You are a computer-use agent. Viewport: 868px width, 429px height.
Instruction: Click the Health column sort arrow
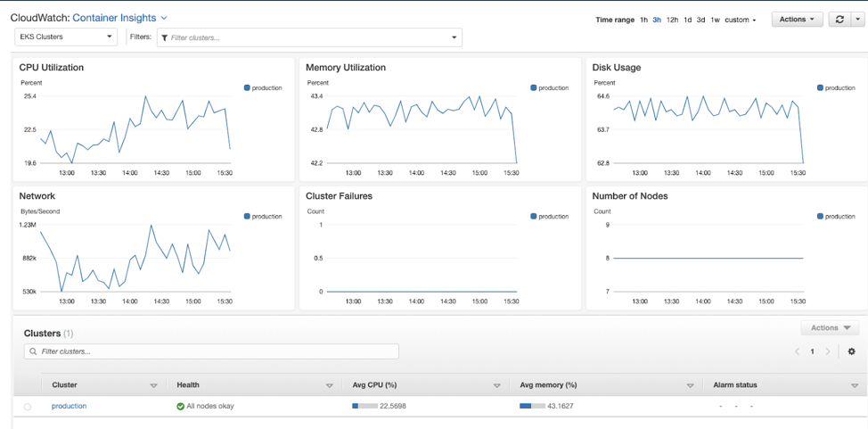[330, 385]
